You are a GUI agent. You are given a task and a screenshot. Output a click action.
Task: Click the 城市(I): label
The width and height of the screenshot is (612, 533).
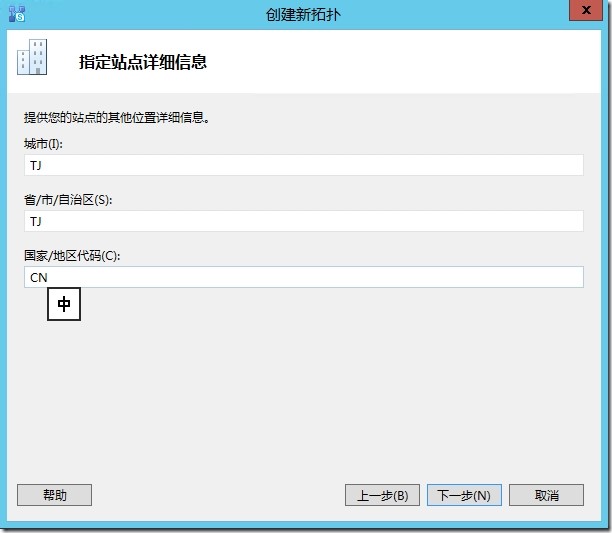tap(43, 144)
